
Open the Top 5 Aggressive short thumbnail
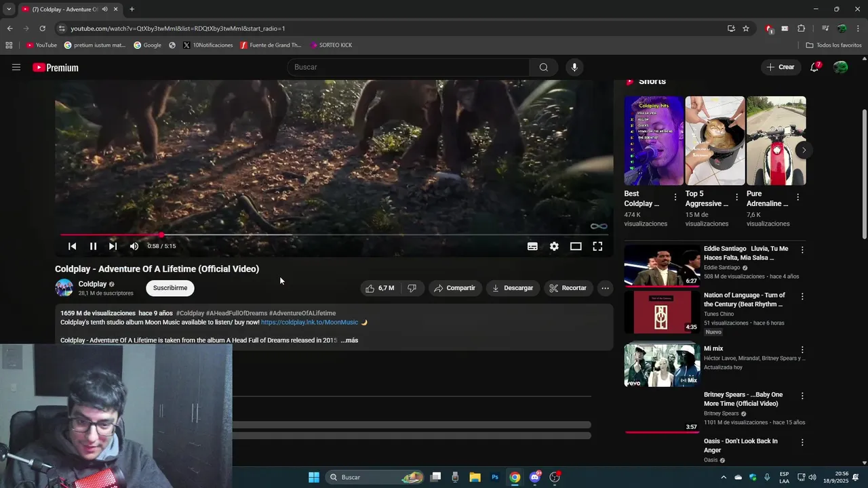tap(715, 141)
